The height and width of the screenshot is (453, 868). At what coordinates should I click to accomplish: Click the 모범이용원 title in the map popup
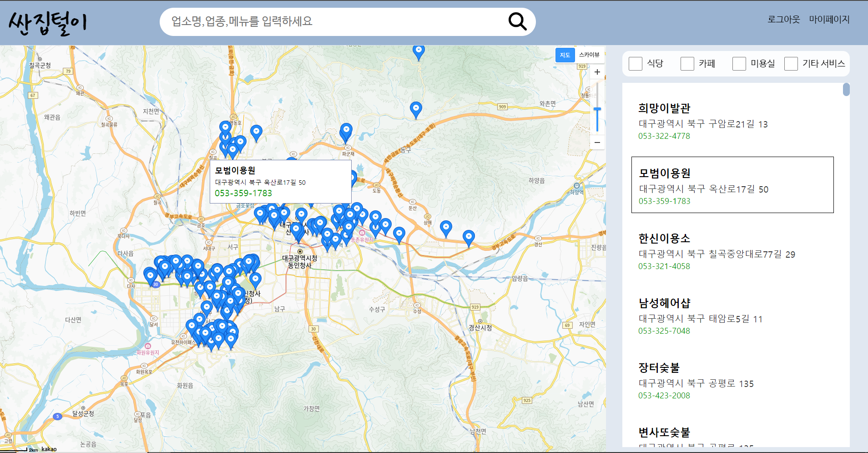click(235, 170)
